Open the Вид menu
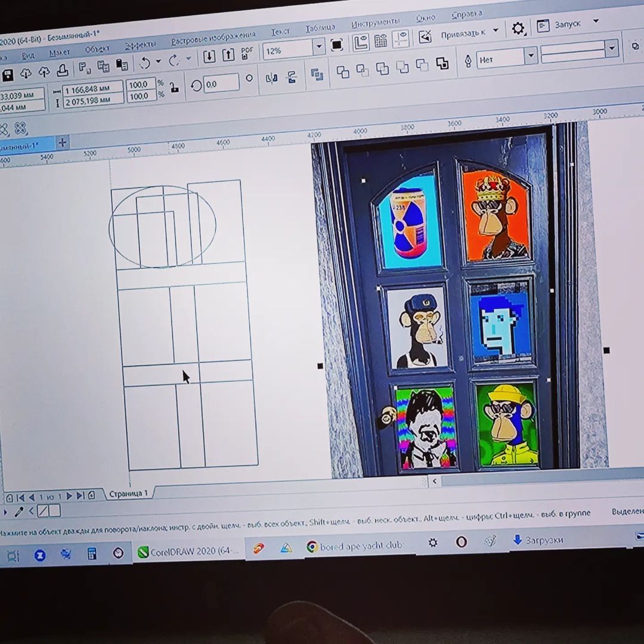The image size is (644, 644). pos(28,55)
